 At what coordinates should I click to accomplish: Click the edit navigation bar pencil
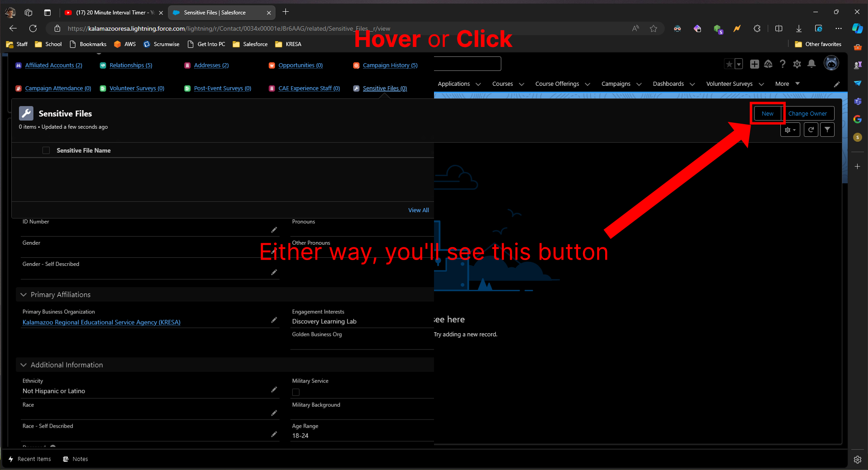(837, 84)
